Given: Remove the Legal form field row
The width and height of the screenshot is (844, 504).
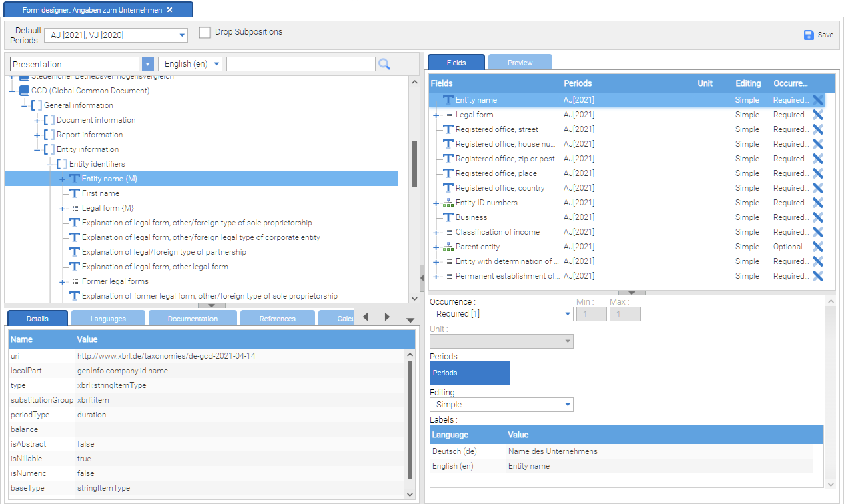Looking at the screenshot, I should pos(817,115).
